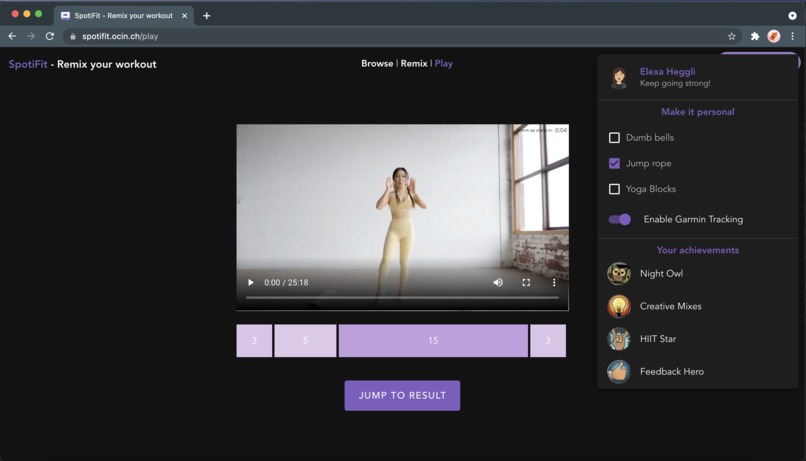Go back with the browser back arrow
The height and width of the screenshot is (461, 806).
[12, 36]
